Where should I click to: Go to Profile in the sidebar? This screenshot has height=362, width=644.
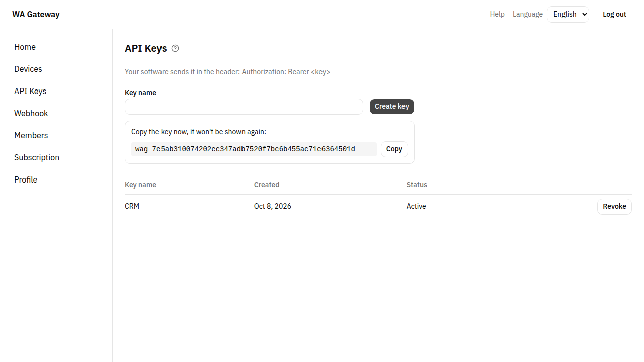(26, 179)
